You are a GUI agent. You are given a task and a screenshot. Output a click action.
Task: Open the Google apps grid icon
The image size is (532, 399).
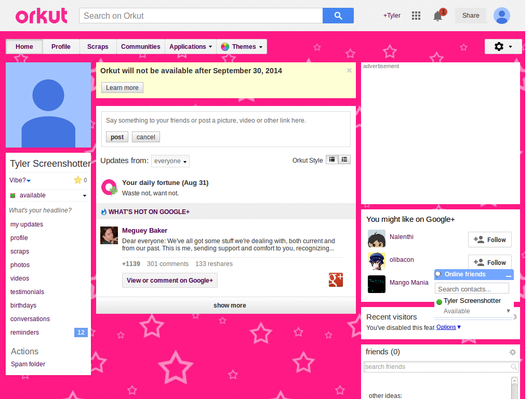click(x=416, y=16)
